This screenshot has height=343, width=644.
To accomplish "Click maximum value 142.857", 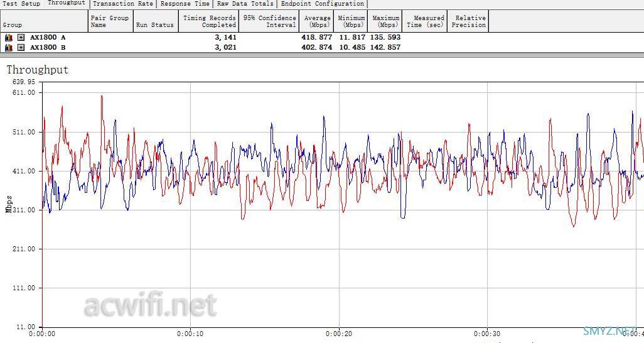I will [x=385, y=47].
